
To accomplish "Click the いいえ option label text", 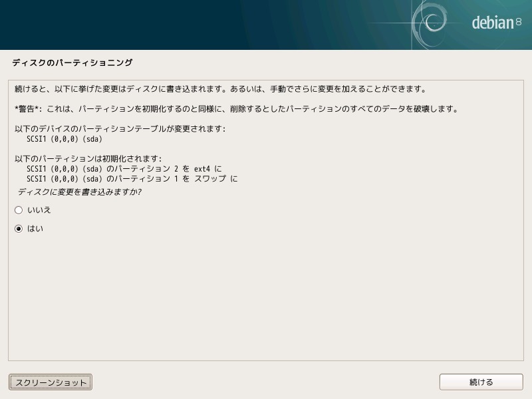I will coord(39,210).
